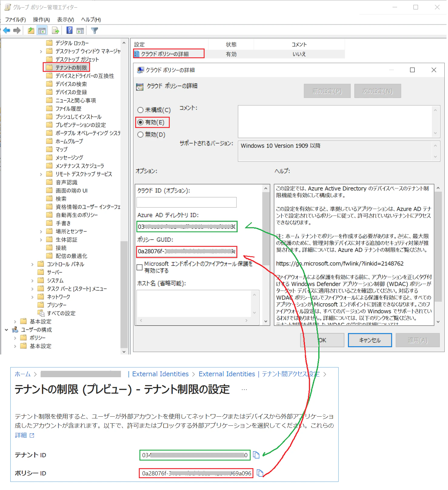The image size is (448, 490).
Task: Expand the ネットワーク tree node
Action: pyautogui.click(x=32, y=297)
